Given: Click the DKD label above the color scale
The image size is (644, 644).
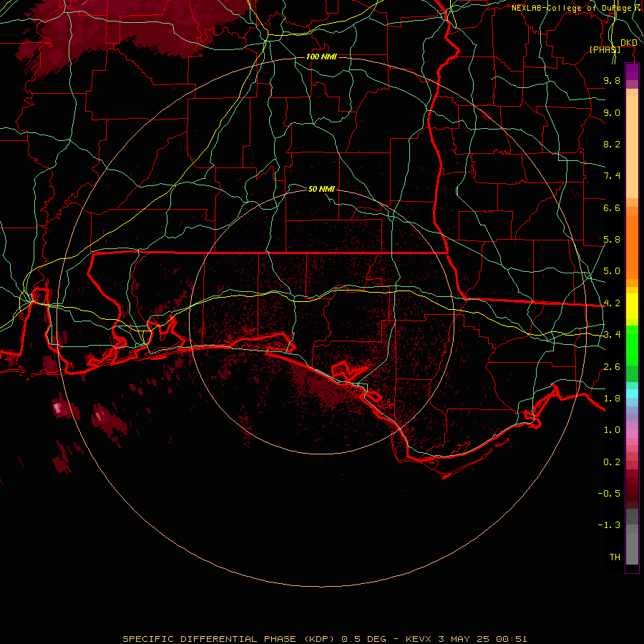Looking at the screenshot, I should (x=628, y=43).
